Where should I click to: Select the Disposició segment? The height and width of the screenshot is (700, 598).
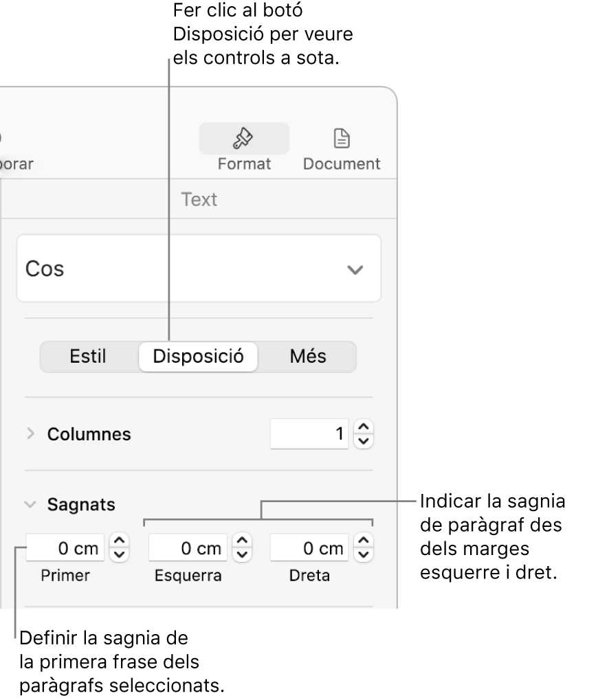click(x=198, y=357)
